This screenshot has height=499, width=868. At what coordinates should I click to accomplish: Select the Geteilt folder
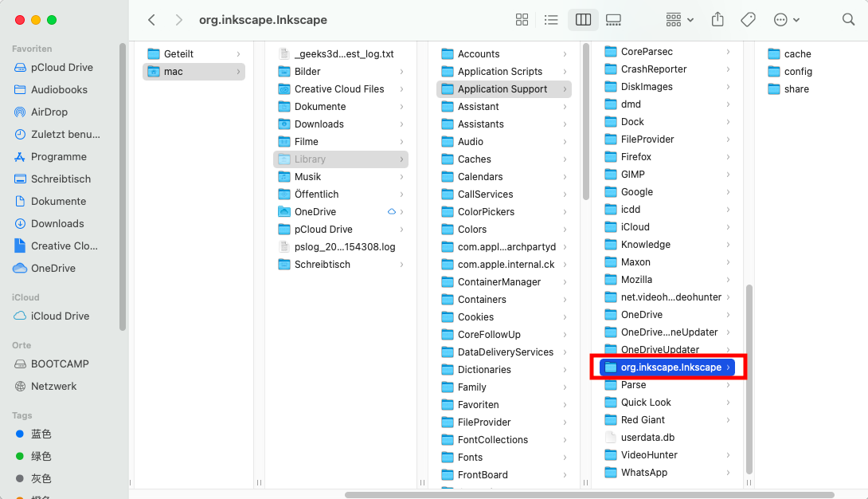point(194,53)
